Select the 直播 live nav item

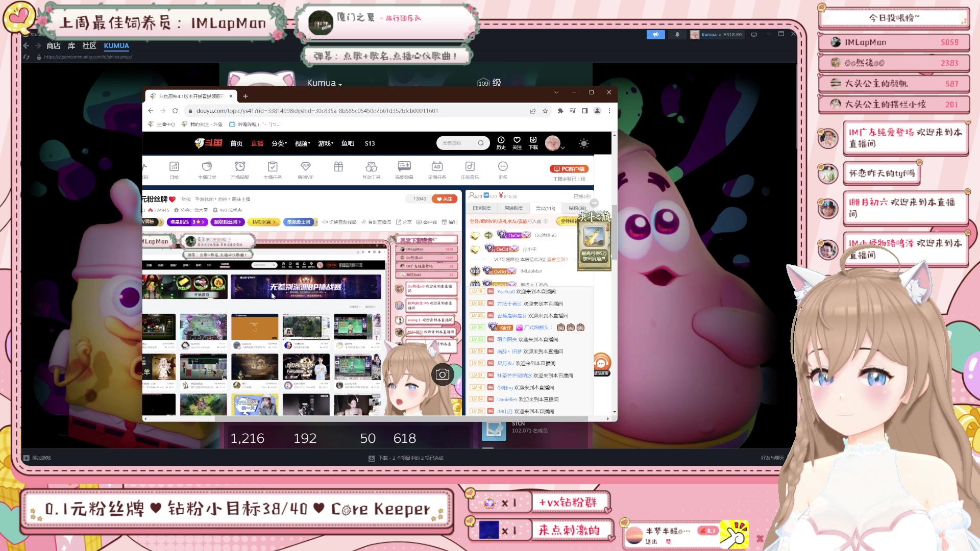257,143
